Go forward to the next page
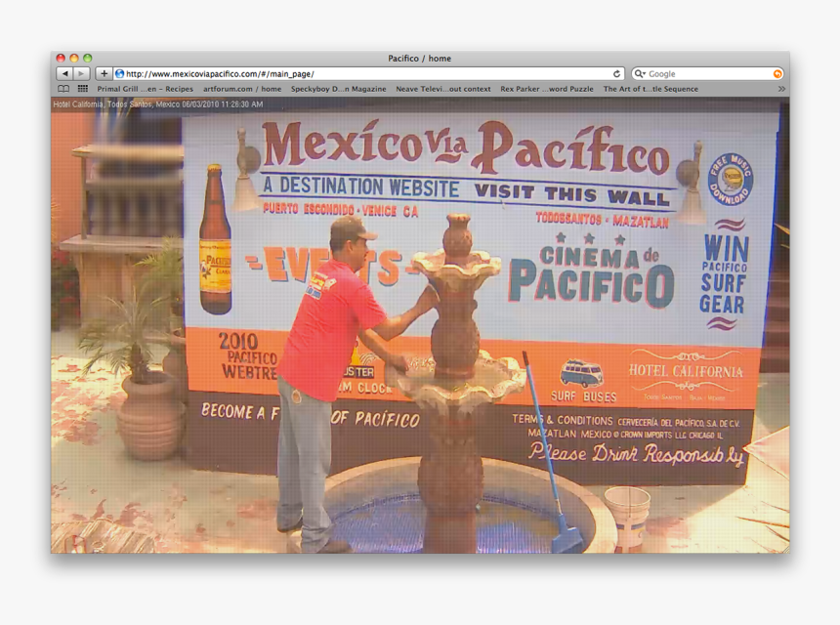 click(81, 74)
